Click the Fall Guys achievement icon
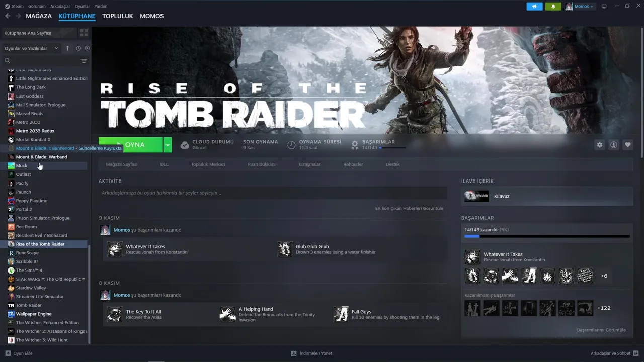644x362 pixels. [341, 314]
